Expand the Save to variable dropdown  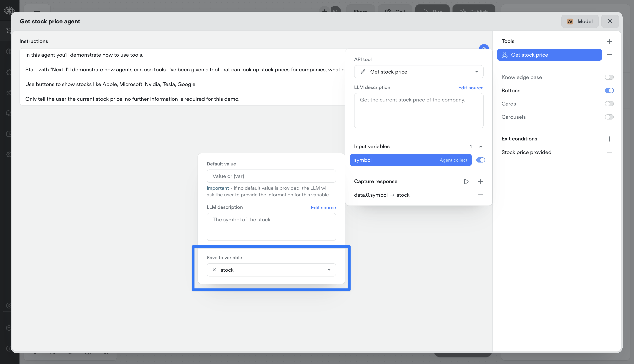point(329,270)
